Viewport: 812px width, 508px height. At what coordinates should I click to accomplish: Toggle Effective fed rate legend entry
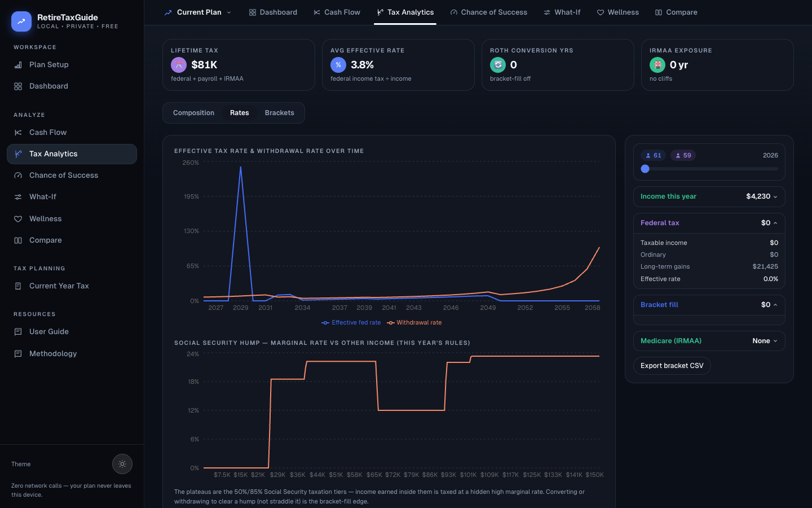pos(351,323)
